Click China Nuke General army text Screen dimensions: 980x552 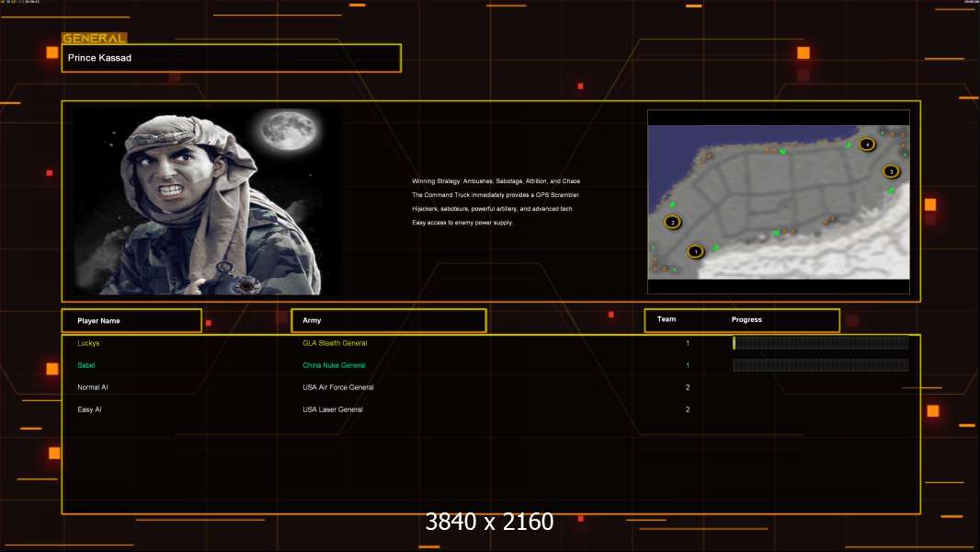(x=334, y=365)
